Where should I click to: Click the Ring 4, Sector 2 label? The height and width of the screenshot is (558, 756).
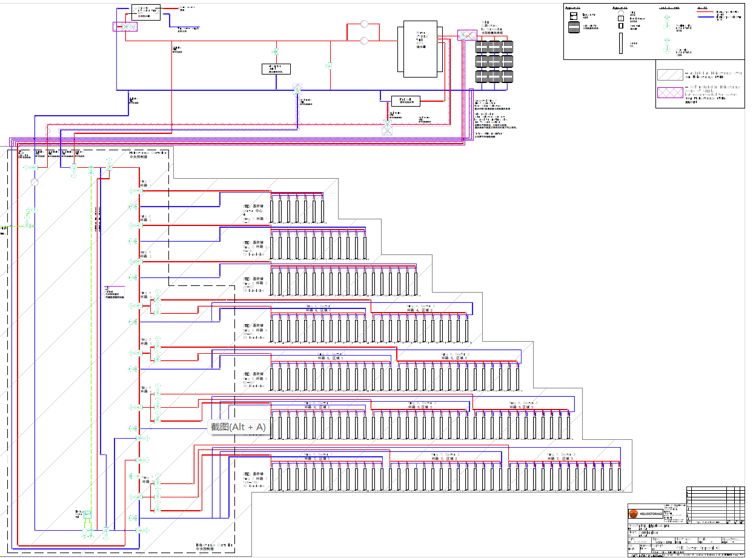420,307
